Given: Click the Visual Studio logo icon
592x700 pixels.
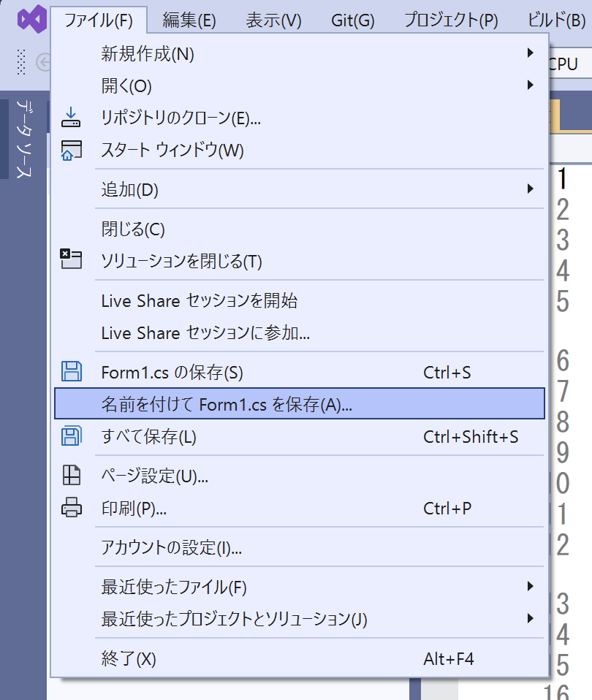Looking at the screenshot, I should (x=31, y=19).
